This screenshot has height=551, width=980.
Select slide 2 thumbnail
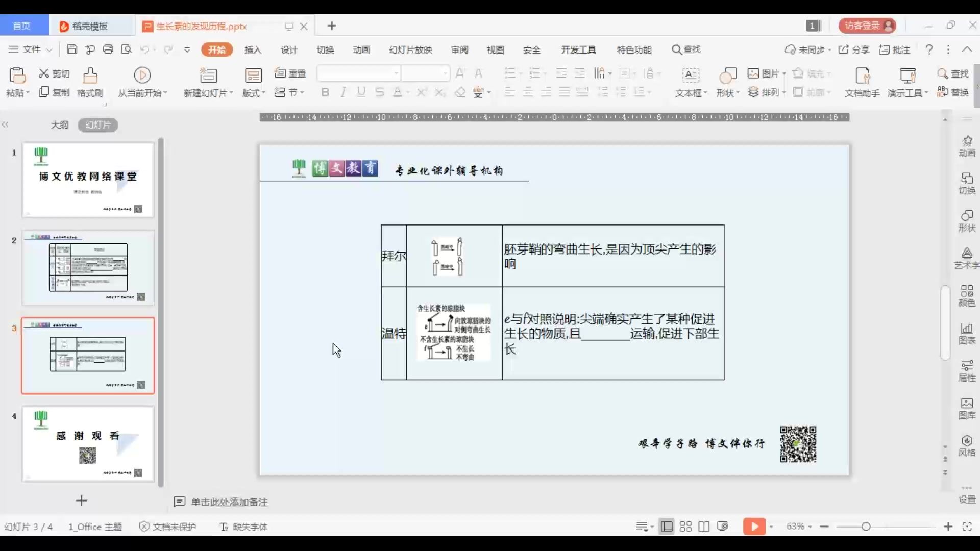pyautogui.click(x=88, y=268)
